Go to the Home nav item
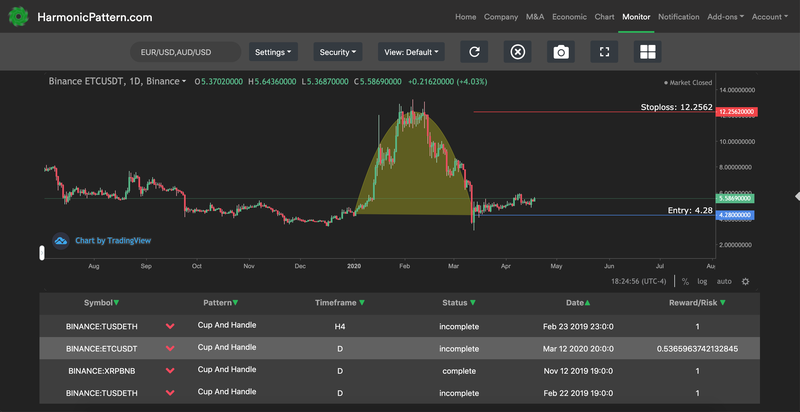The height and width of the screenshot is (412, 800). tap(465, 17)
